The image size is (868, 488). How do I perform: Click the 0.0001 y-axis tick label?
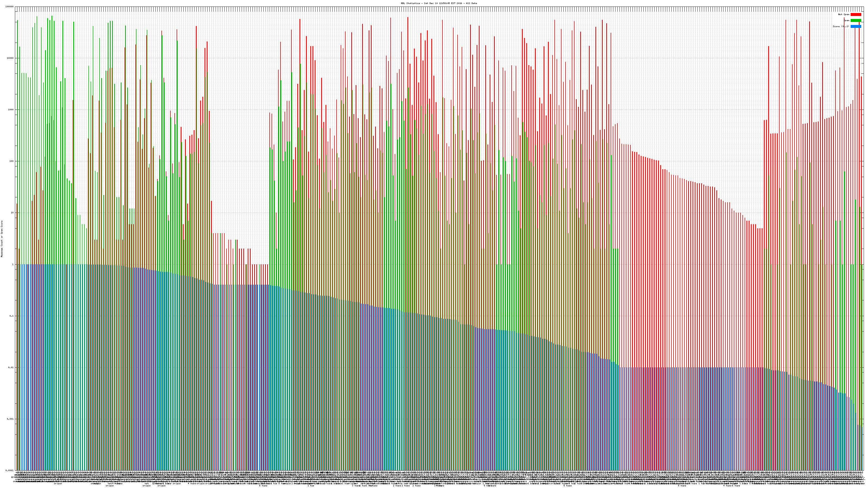(x=10, y=470)
